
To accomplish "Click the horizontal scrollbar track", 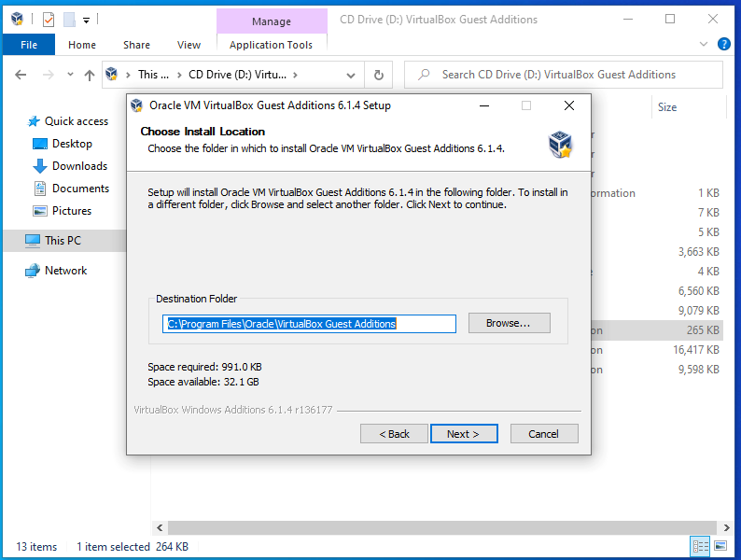I will [442, 527].
